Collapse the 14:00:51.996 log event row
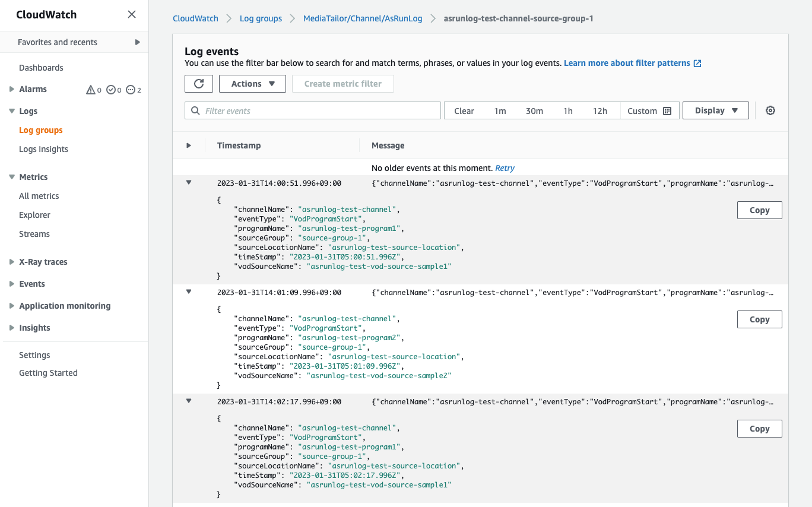Viewport: 812px width, 507px height. (x=189, y=183)
